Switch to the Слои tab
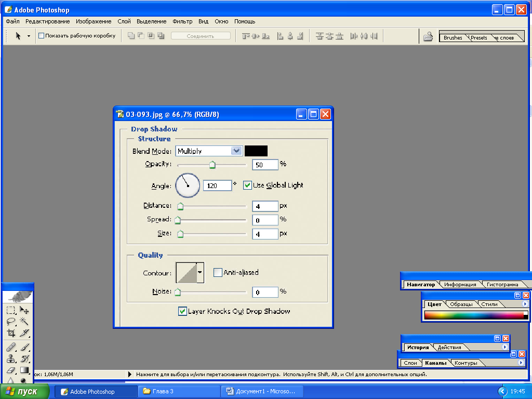 (x=410, y=363)
